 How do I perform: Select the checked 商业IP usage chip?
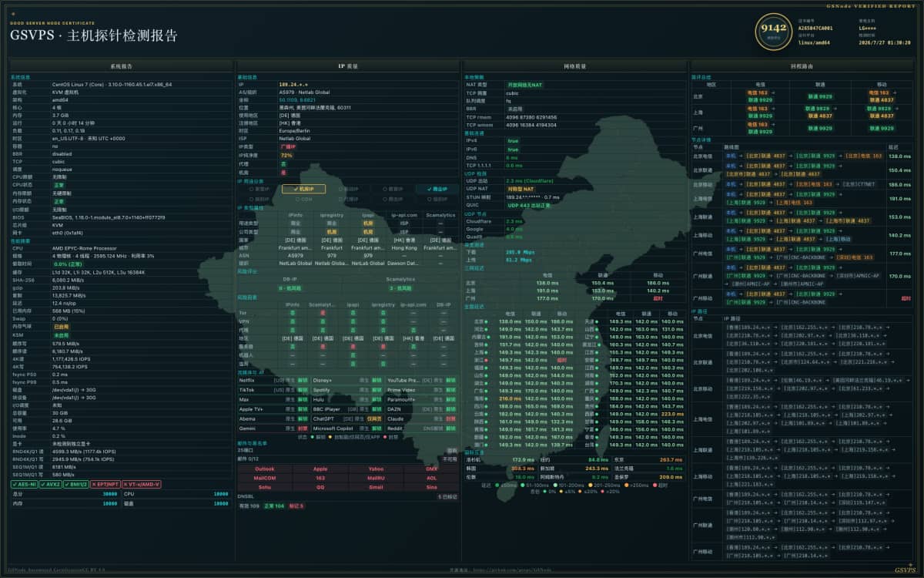coord(437,189)
